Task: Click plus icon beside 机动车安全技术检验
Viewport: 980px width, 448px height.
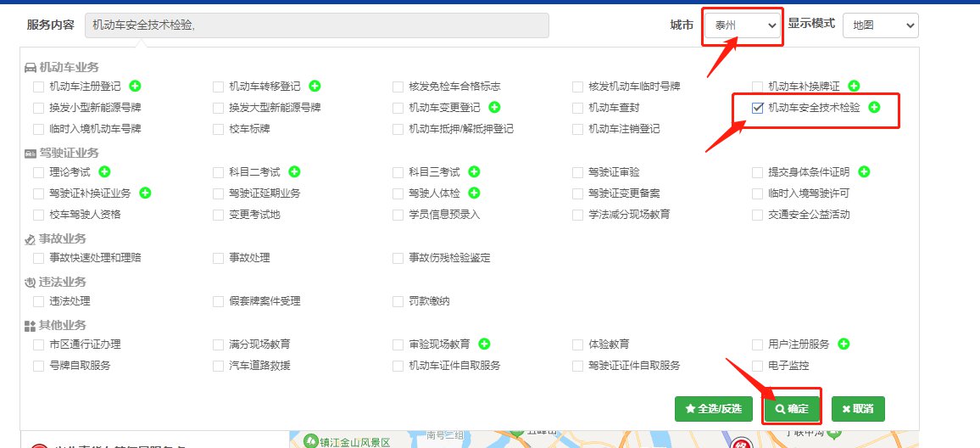Action: [874, 108]
